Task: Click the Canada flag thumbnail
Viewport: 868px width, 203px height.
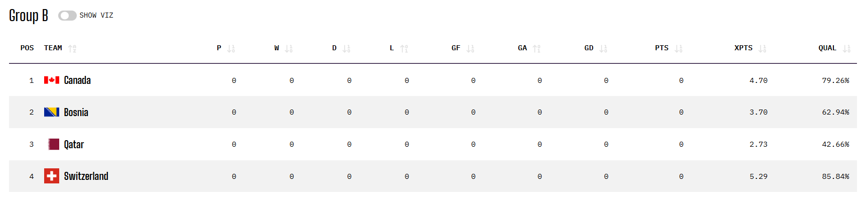Action: click(x=52, y=80)
